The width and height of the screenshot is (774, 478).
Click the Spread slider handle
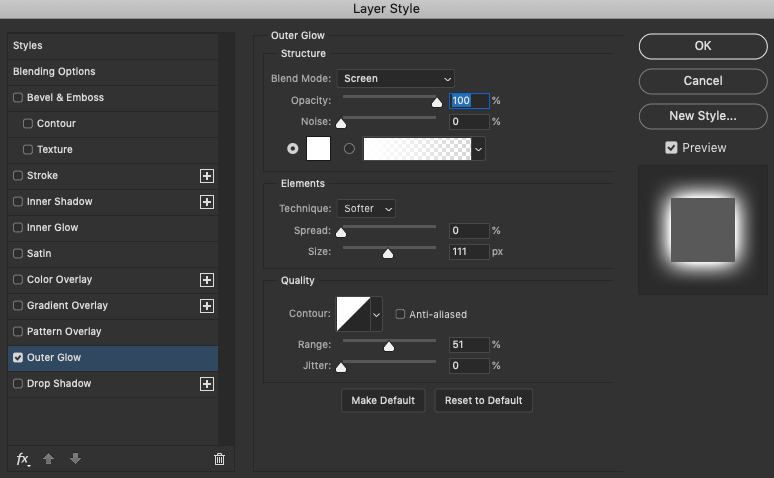[341, 232]
